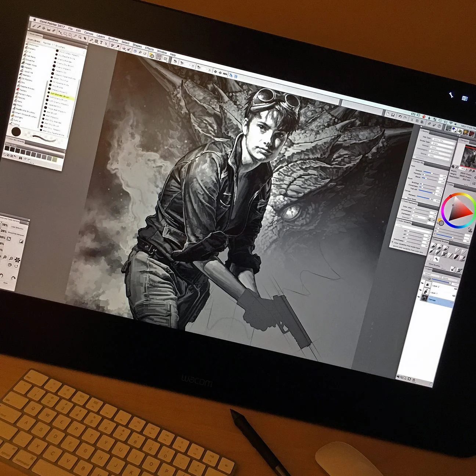Adjust the layer opacity slider
Viewport: 476px width, 476px height.
tap(441, 281)
